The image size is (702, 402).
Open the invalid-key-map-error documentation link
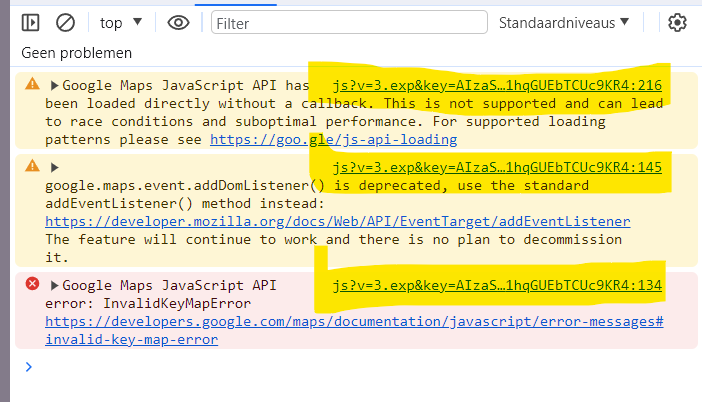click(354, 330)
